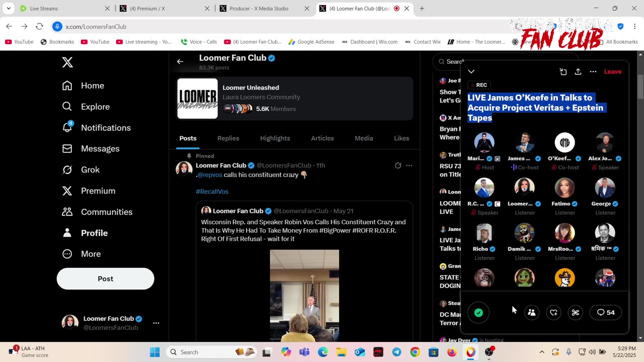Open the 54 comments button in Space

click(x=606, y=313)
